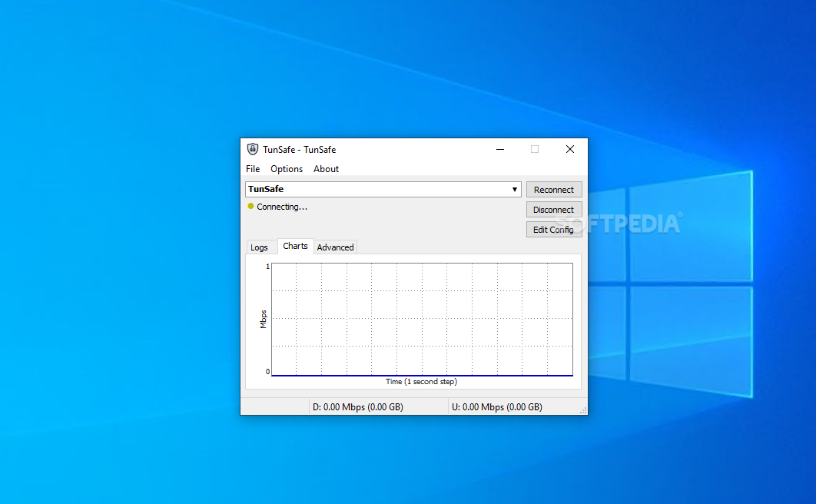Image resolution: width=816 pixels, height=504 pixels.
Task: Click the Mbps axis label on chart
Action: pos(264,320)
